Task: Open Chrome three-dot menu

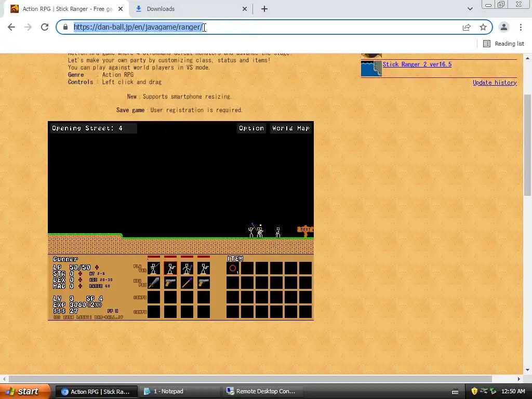Action: pyautogui.click(x=521, y=27)
